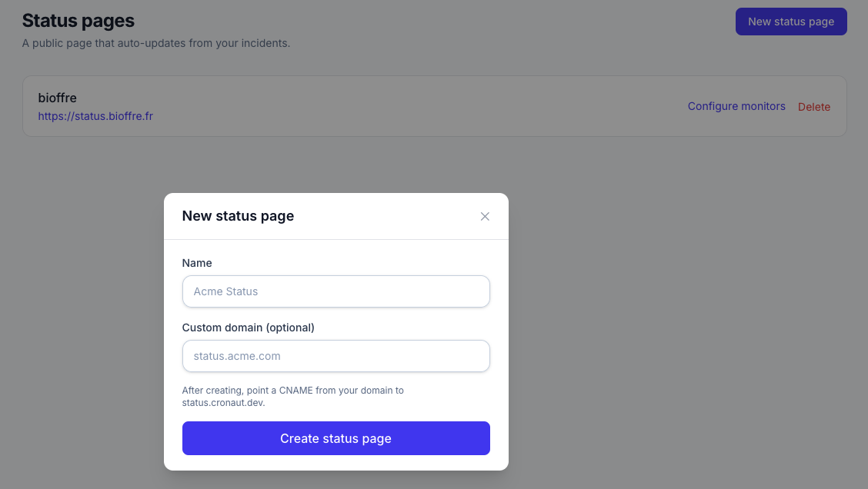The height and width of the screenshot is (489, 868).
Task: Click the New status page dialog title
Action: tap(238, 216)
